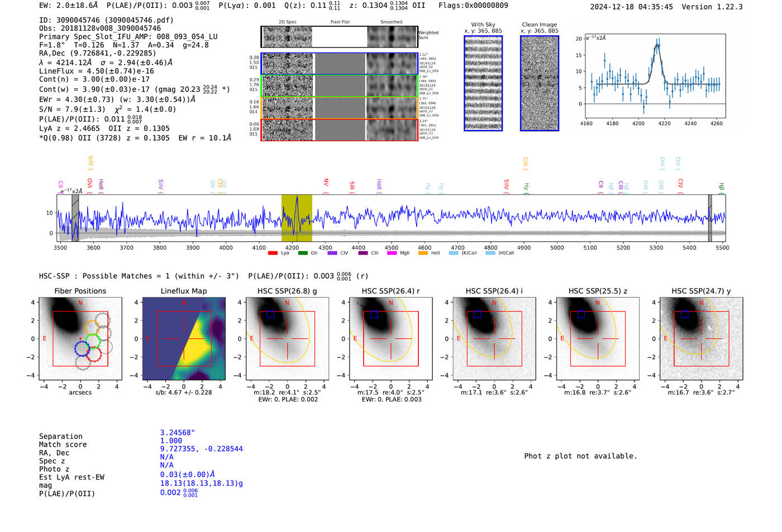Click the Est LyA rest-EW value "0.03(±0.00)Å"
The image size is (782, 532).
click(188, 475)
